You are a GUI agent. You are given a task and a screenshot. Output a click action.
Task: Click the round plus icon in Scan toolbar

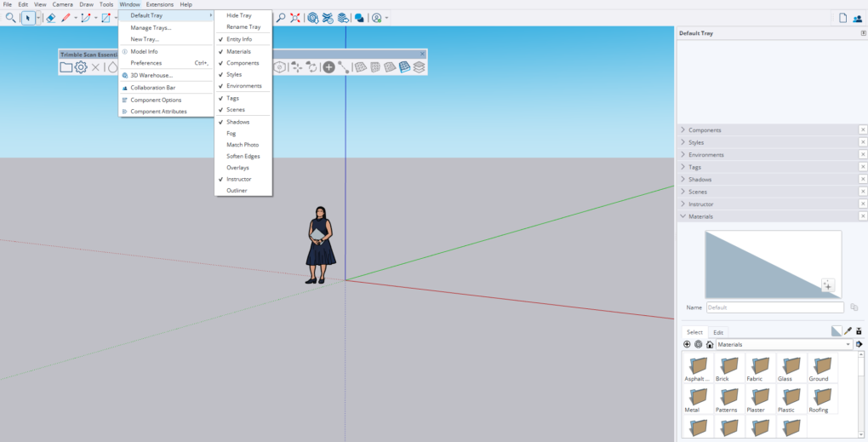point(328,67)
